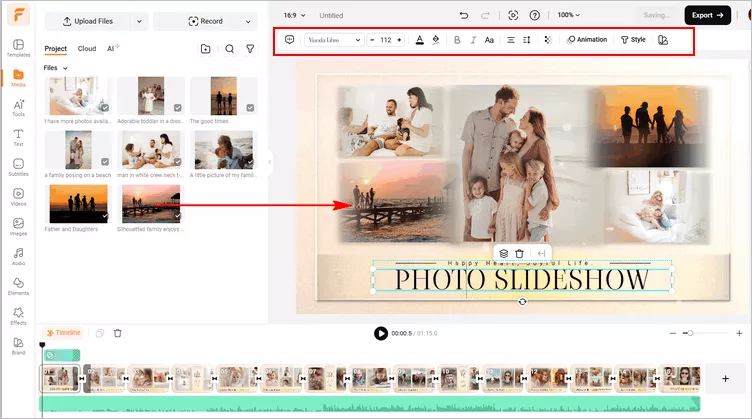Delete the selected timeline clip
Screen dimensions: 752x419
118,333
